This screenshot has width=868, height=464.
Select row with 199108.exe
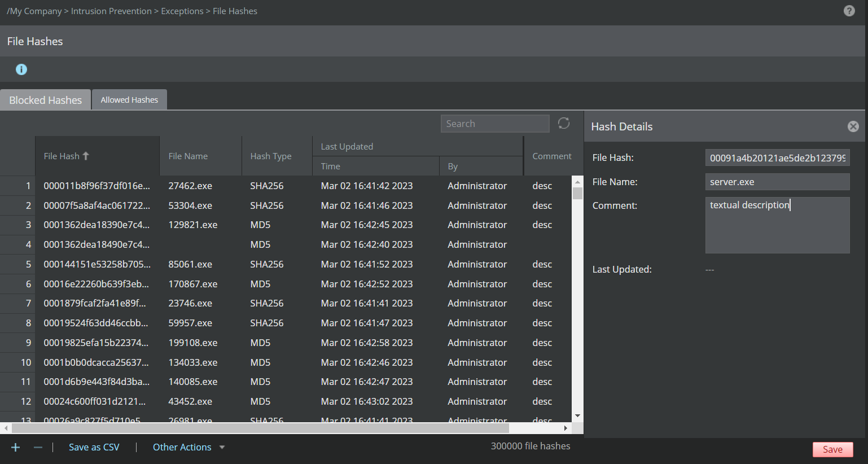[286, 343]
